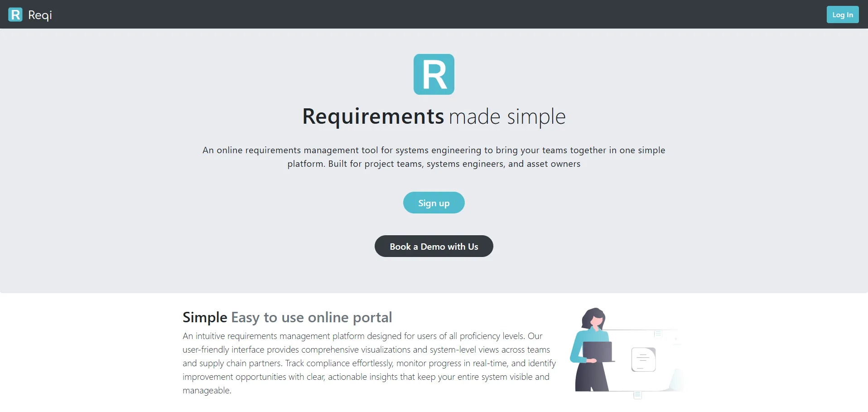Open Book a Demo with Us
868x412 pixels.
(x=434, y=246)
